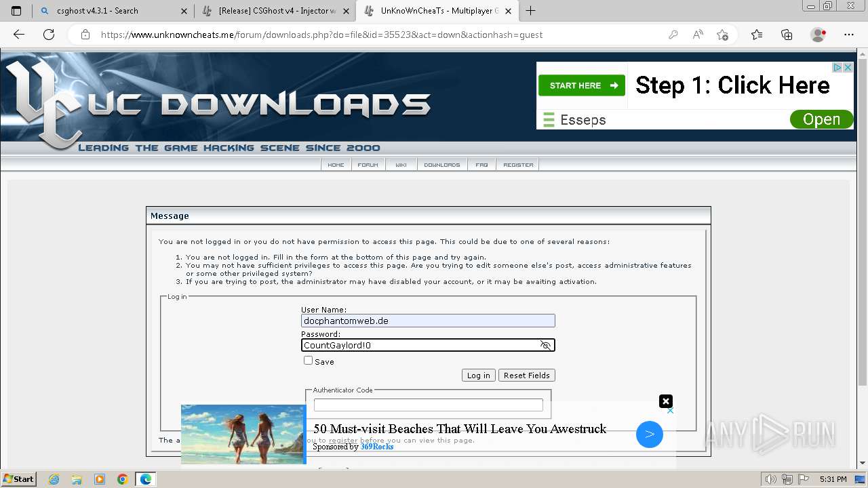Open a new browser tab

(530, 11)
